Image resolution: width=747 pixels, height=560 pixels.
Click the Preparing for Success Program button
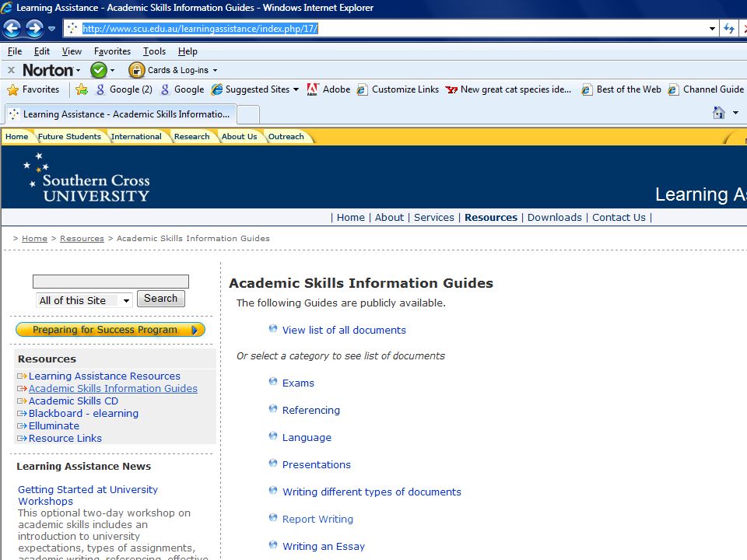[x=110, y=330]
